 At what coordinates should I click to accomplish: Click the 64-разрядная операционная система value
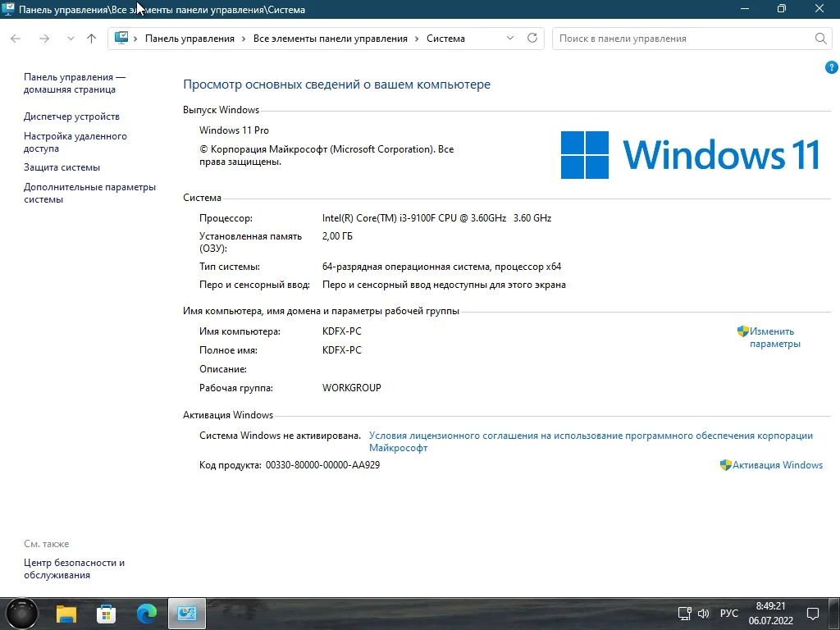click(x=442, y=267)
